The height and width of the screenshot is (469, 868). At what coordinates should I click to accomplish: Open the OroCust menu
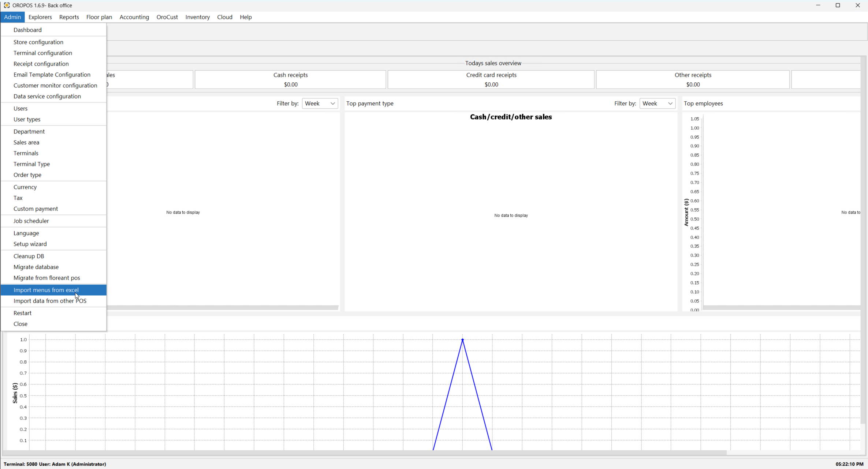click(167, 17)
